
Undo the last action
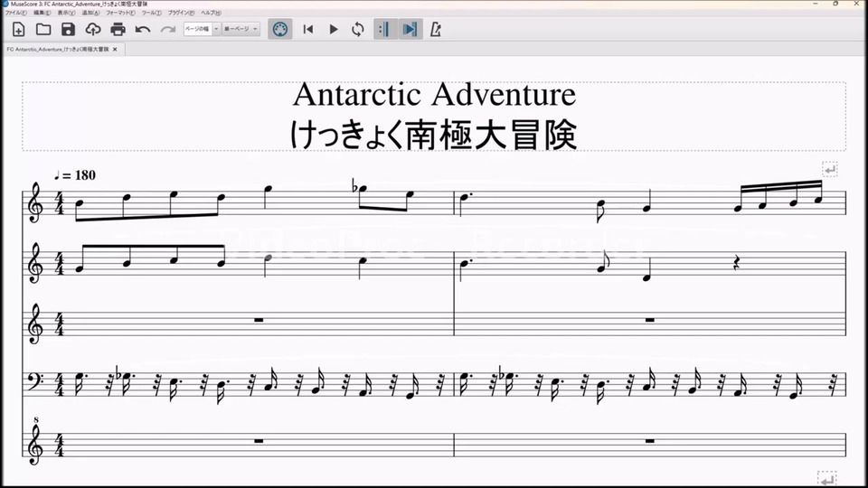[x=143, y=29]
